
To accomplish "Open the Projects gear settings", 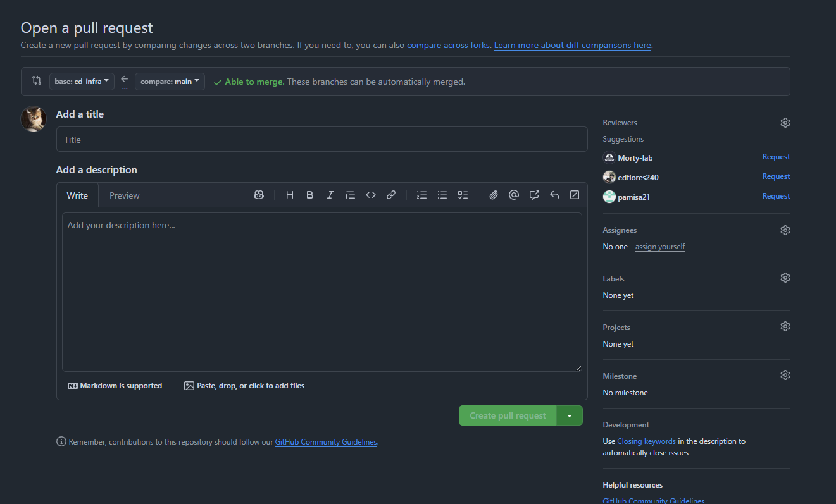I will tap(785, 326).
